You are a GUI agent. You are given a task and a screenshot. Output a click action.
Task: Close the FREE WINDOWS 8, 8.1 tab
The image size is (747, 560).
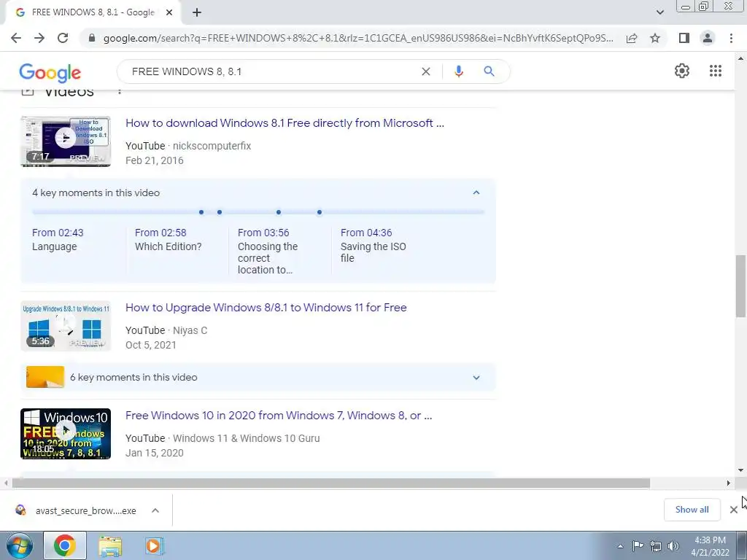[x=169, y=13]
